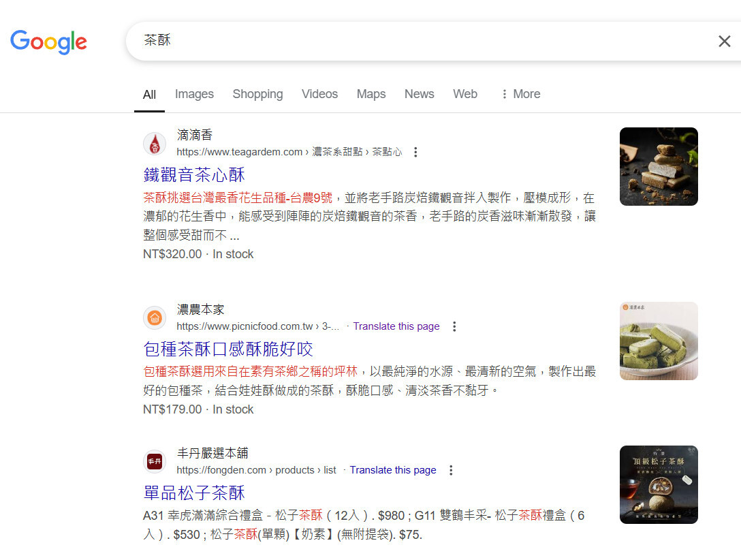Click the 丰丹嚴選本舖 site favicon

coord(155,462)
